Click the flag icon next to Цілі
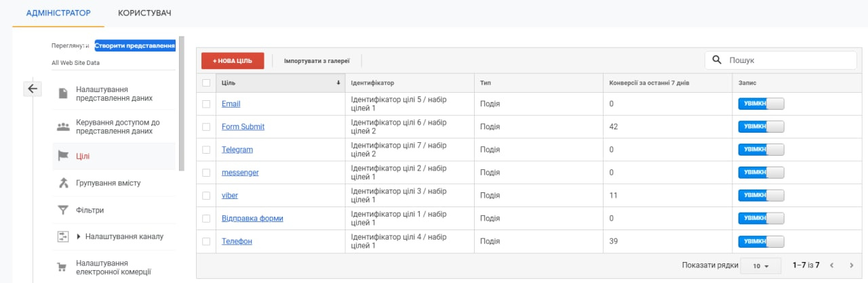Image resolution: width=868 pixels, height=283 pixels. pos(63,156)
